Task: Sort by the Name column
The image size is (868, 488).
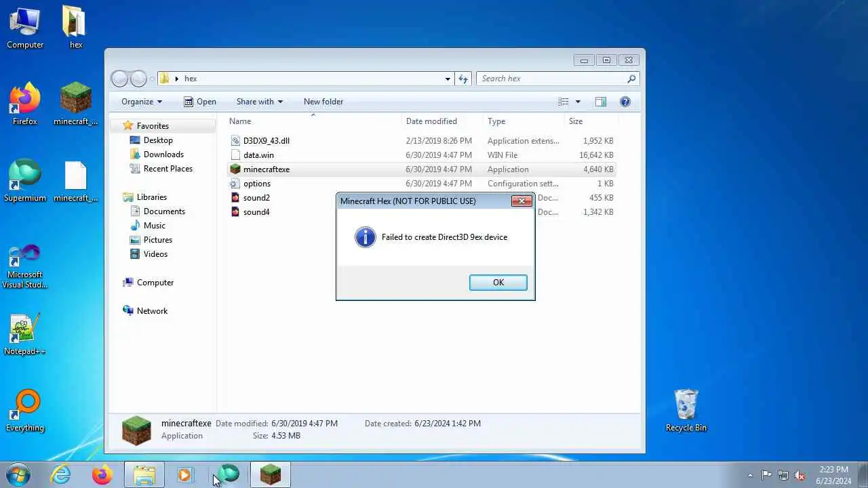Action: 313,121
